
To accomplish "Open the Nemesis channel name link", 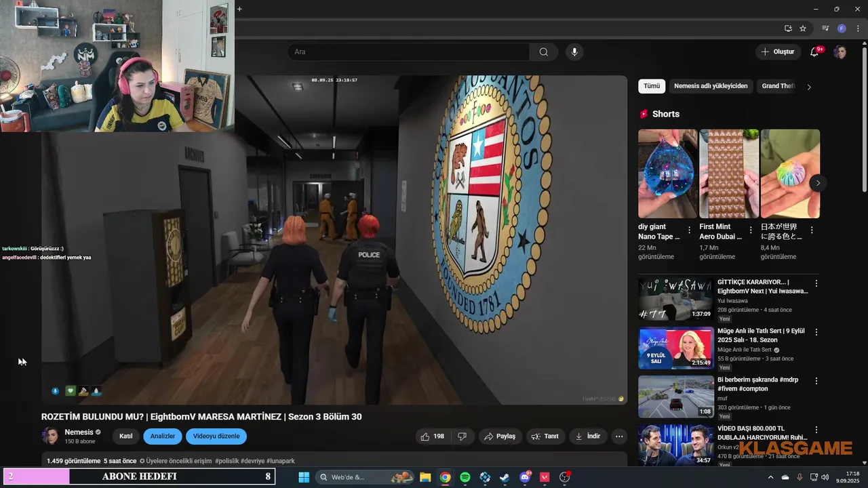I will pos(79,432).
